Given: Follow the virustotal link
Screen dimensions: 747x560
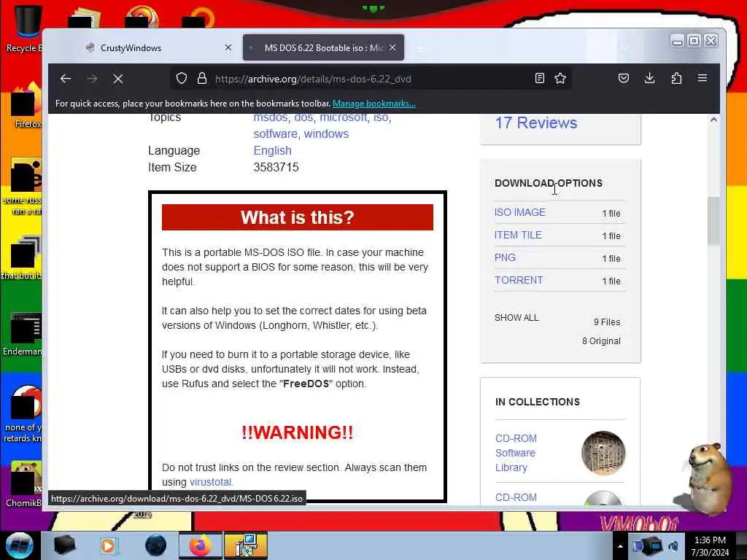Looking at the screenshot, I should click(210, 482).
